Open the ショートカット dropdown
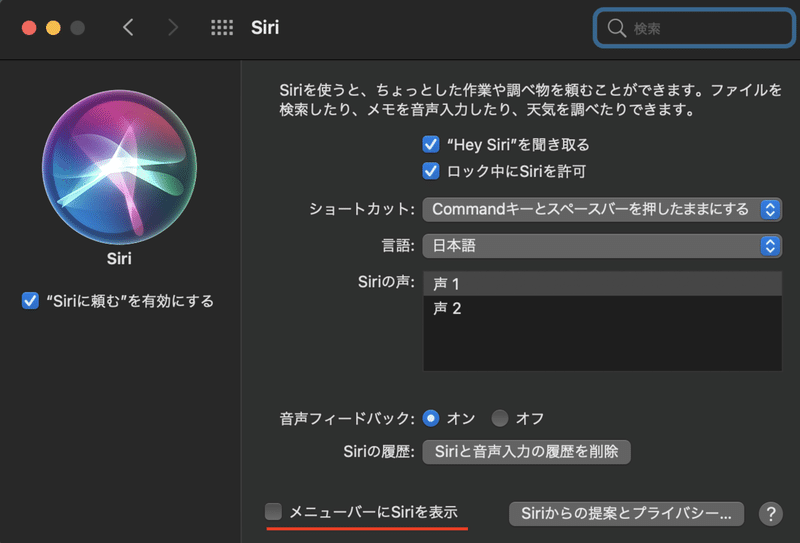 point(602,209)
